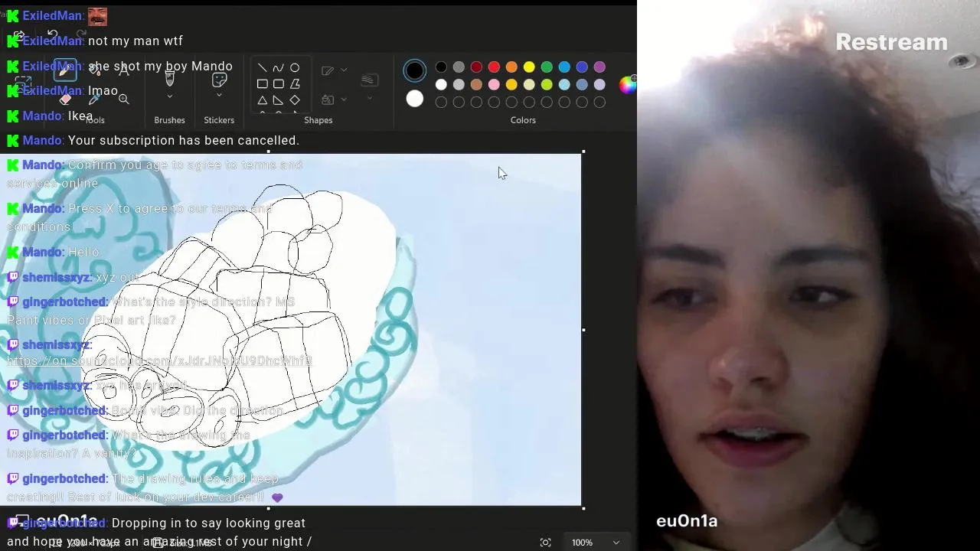Pick the brown palette color
Viewport: 980px width, 551px height.
coord(476,85)
